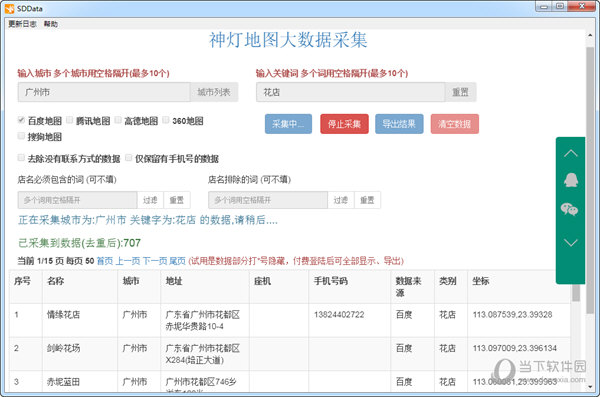The width and height of the screenshot is (600, 397).
Task: Click the scroll up arrow at top right
Action: (590, 35)
